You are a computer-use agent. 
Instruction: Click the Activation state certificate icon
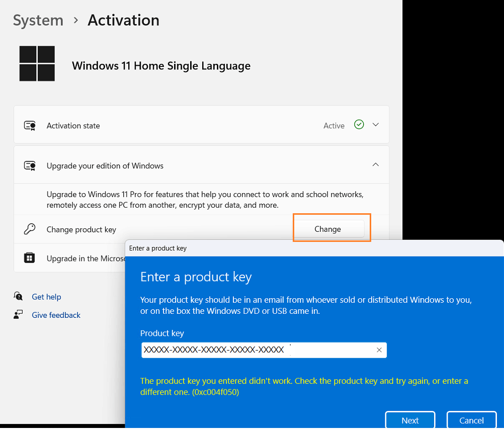point(30,125)
